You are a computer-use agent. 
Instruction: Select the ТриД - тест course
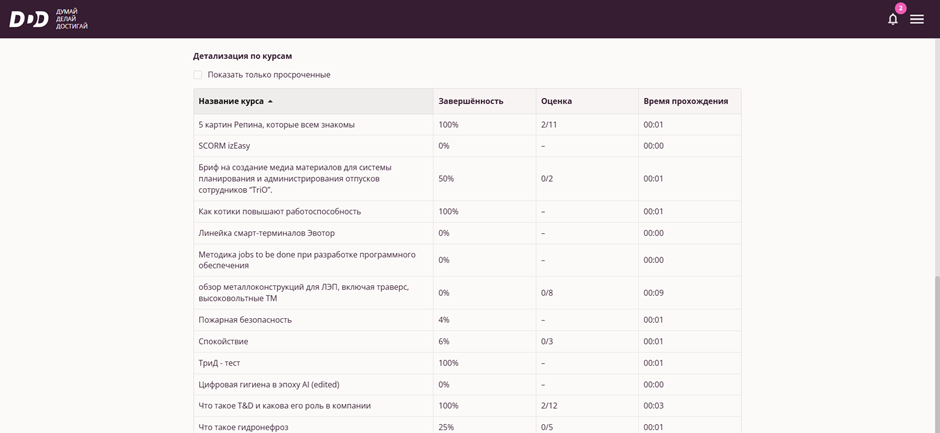coord(219,363)
